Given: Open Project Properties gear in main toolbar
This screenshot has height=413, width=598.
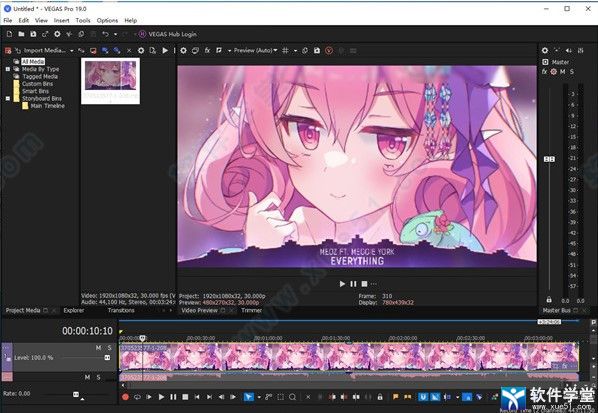Looking at the screenshot, I should pos(57,34).
